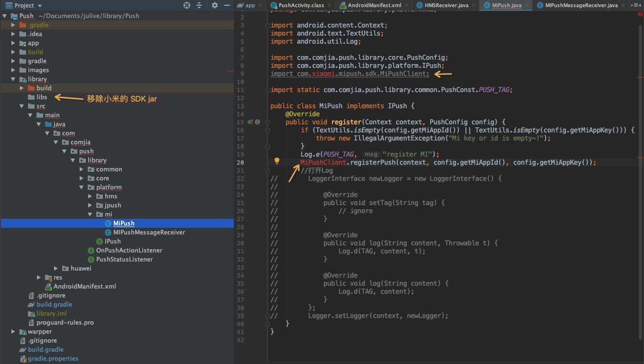Switch to the PushActivity.class tab
Viewport: 644px width, 364px height.
(x=301, y=5)
